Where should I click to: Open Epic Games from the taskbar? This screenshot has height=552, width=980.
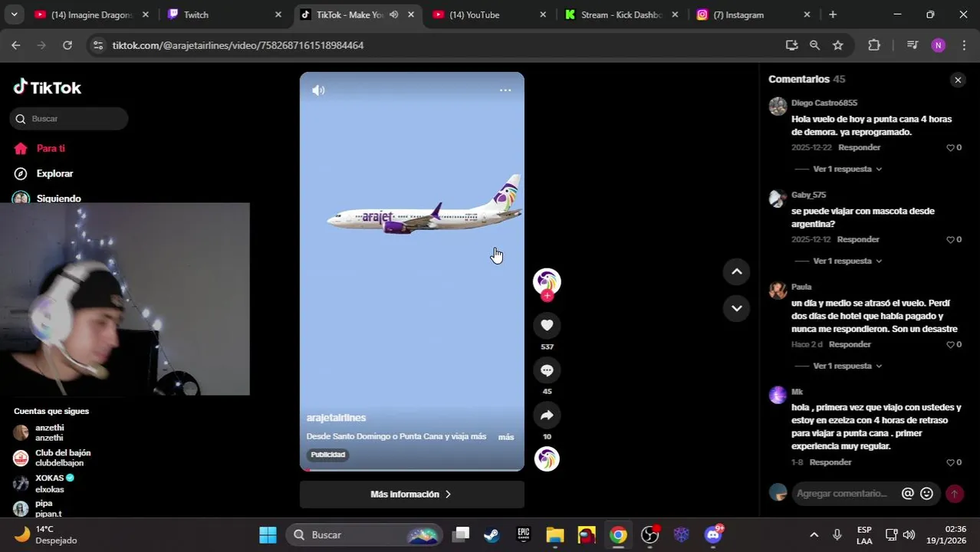coord(524,535)
